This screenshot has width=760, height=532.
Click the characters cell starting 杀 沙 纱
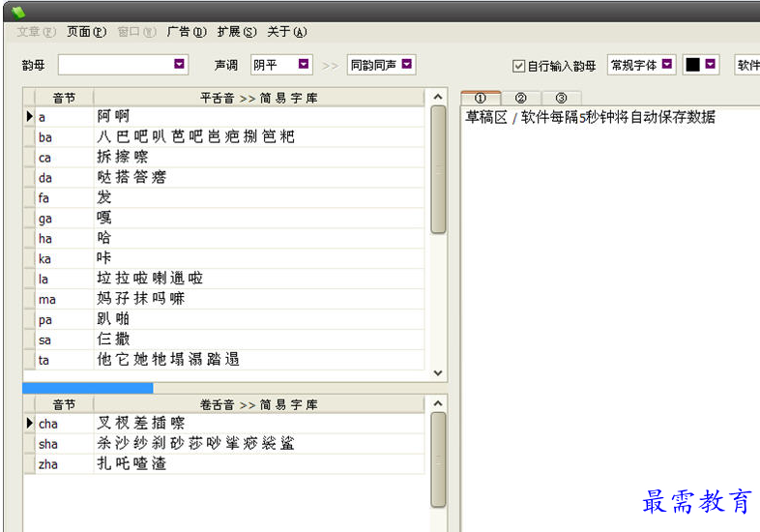point(259,444)
